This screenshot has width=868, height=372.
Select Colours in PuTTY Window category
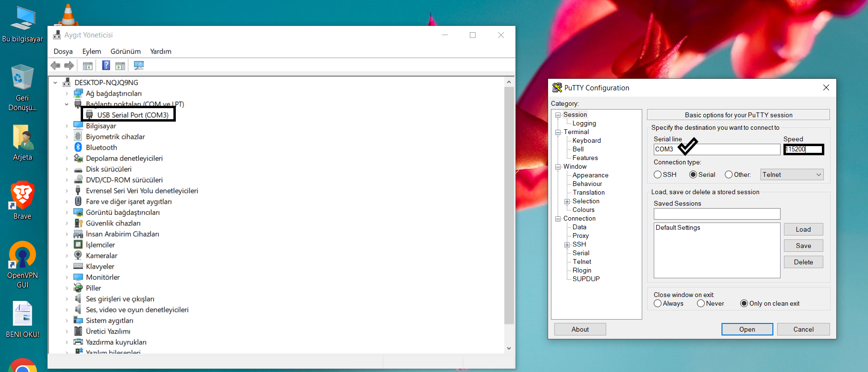pyautogui.click(x=583, y=210)
